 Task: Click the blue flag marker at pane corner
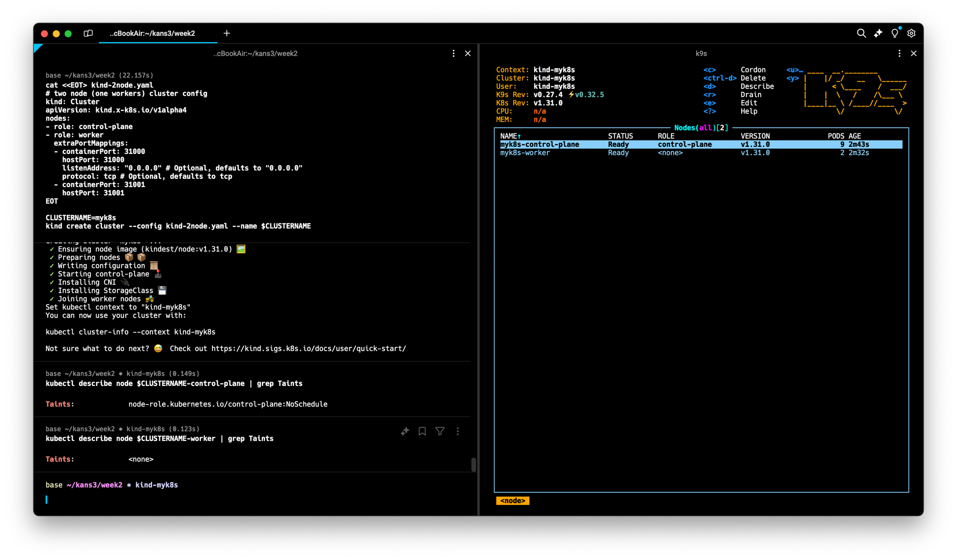(x=37, y=47)
